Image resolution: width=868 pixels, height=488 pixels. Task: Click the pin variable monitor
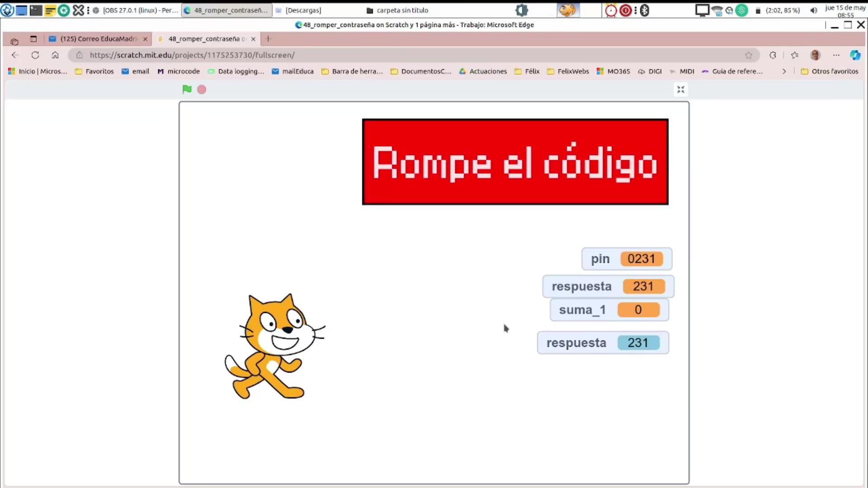627,259
